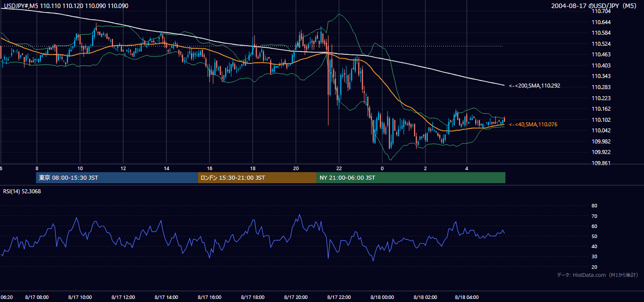
Task: Click hour tick 22 under price chart
Action: coord(339,168)
